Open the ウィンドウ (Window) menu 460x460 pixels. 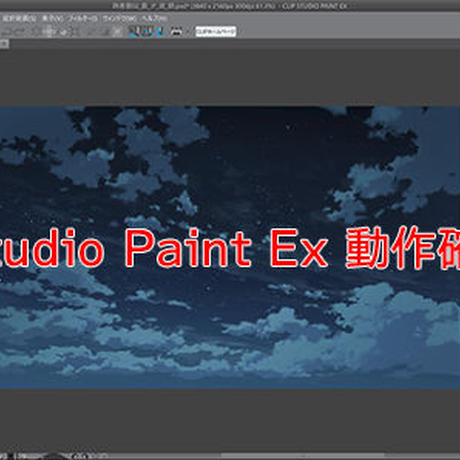[120, 18]
